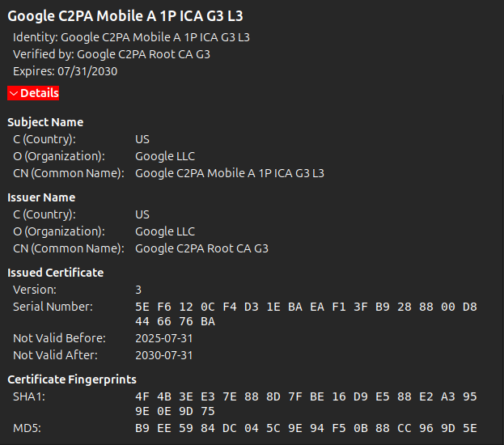Collapse the Details expander
This screenshot has height=445, width=504.
coord(33,93)
